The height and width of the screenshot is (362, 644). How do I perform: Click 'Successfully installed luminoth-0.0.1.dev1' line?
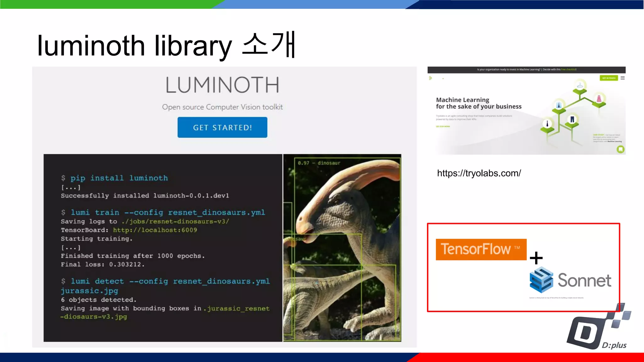145,195
